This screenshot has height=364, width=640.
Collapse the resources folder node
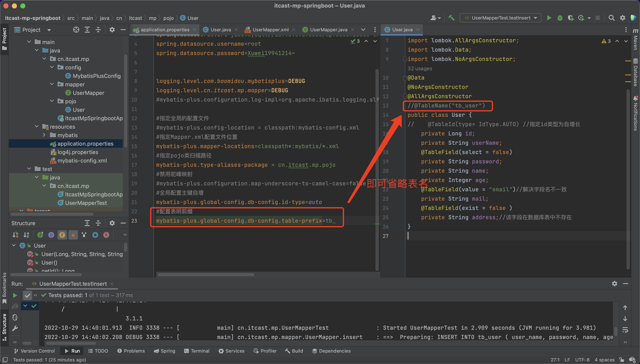coord(37,127)
